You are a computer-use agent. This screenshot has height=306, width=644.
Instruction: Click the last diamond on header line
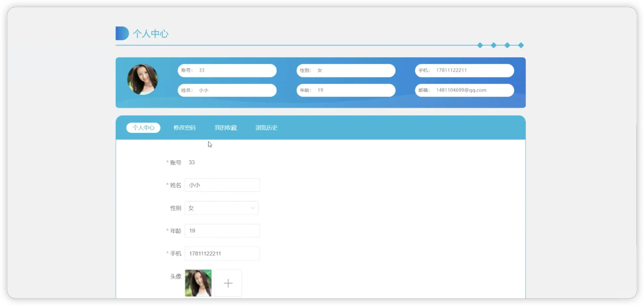[x=521, y=45]
